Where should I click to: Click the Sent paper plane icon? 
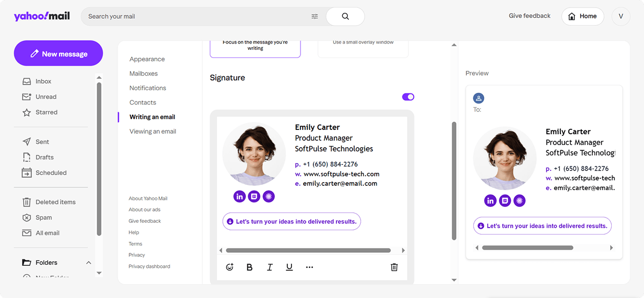click(26, 142)
